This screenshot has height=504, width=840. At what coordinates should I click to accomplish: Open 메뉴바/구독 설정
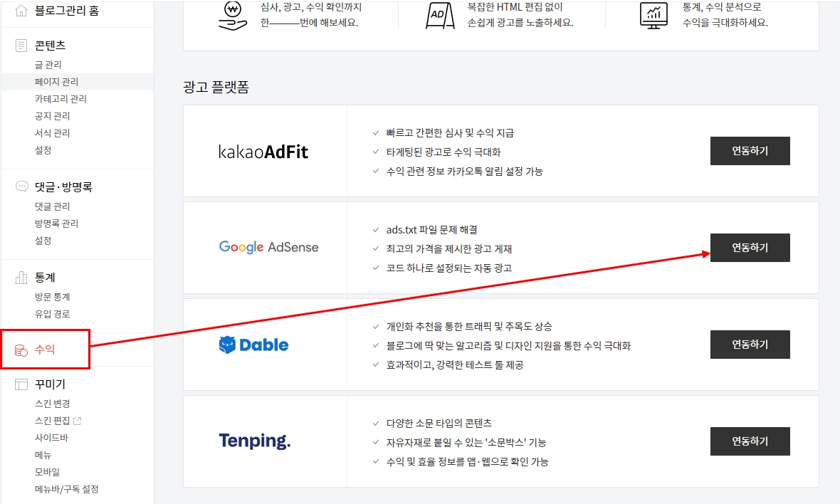[66, 489]
